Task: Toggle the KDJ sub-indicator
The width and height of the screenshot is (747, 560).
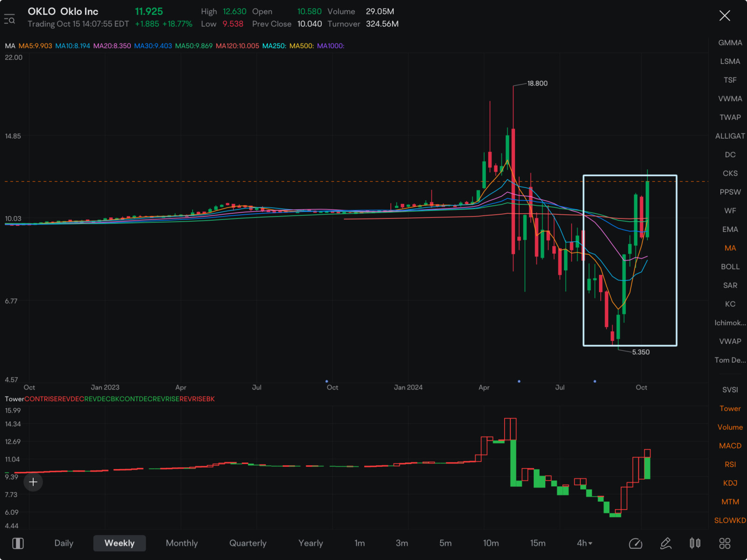Action: (x=730, y=483)
